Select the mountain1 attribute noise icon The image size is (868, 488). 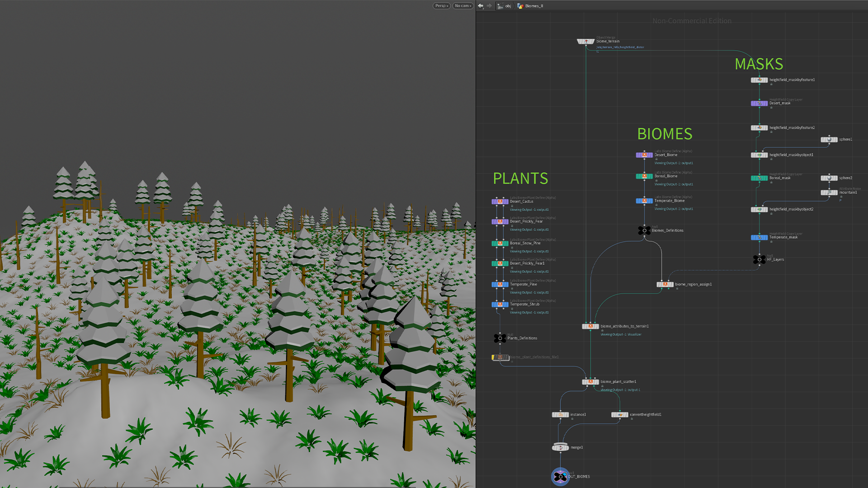click(828, 192)
